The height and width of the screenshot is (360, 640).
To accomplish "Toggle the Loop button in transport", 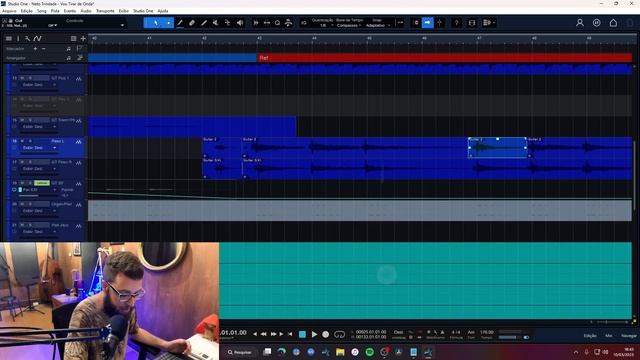I will 340,334.
